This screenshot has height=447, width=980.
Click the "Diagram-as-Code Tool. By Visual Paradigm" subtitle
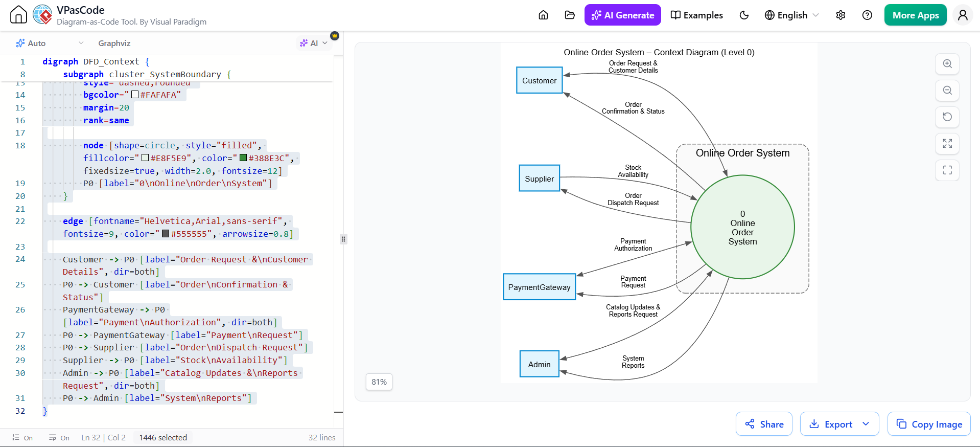pyautogui.click(x=132, y=21)
